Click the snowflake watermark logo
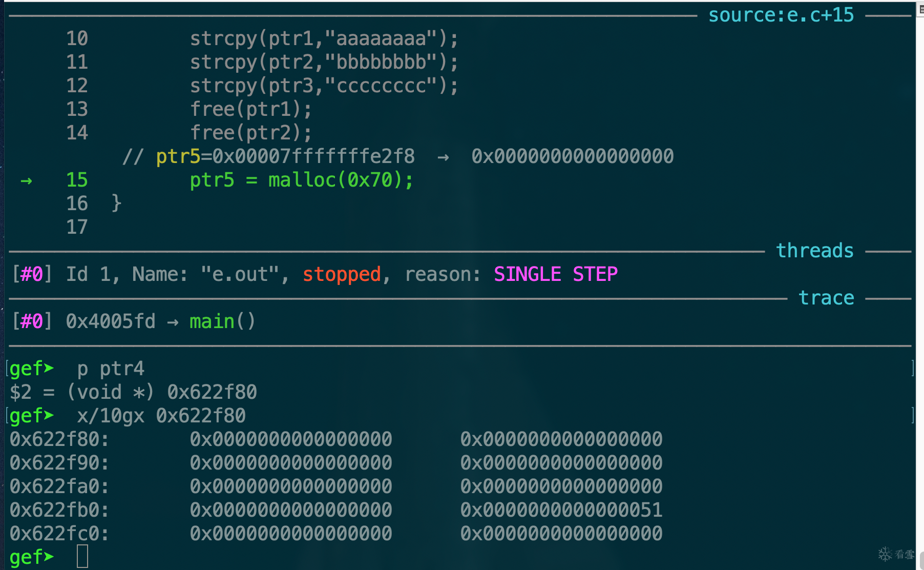The height and width of the screenshot is (570, 924). [x=885, y=554]
